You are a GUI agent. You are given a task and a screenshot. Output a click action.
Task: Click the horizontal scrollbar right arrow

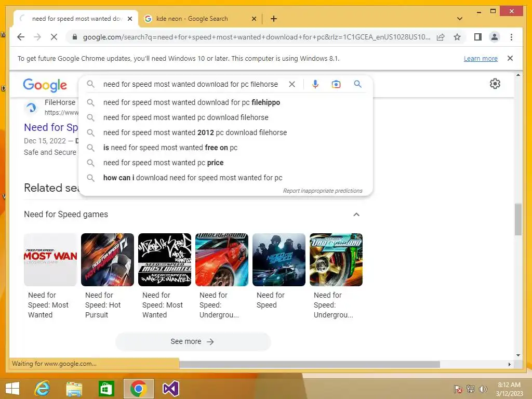pos(509,364)
